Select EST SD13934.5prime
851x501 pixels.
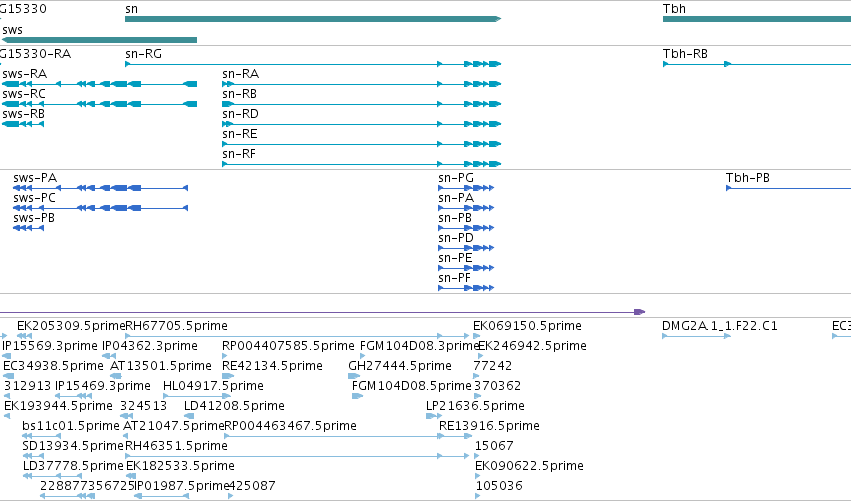click(x=73, y=446)
